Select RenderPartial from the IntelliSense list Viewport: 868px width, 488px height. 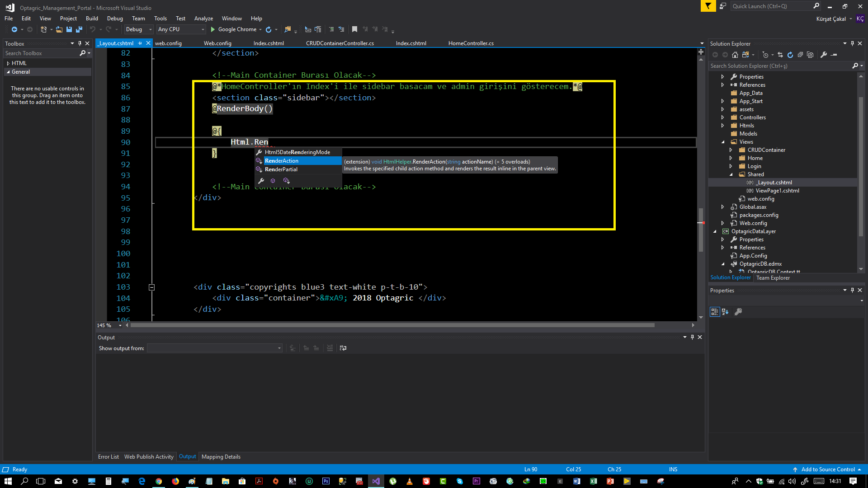tap(281, 169)
